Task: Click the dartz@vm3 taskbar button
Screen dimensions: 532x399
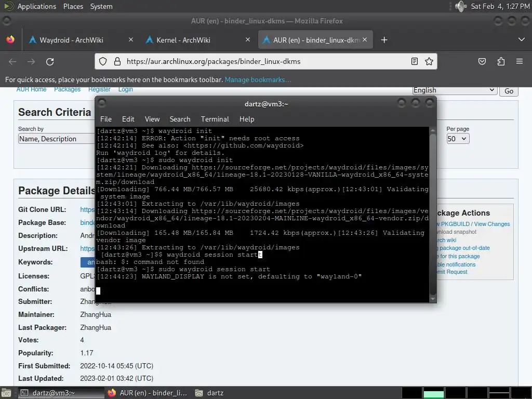Action: (x=61, y=393)
